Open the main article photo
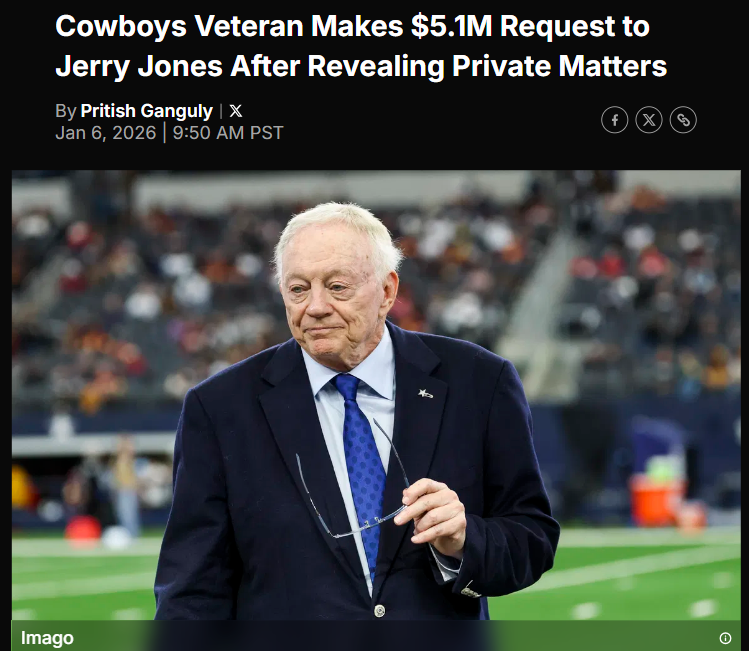This screenshot has width=749, height=651. pyautogui.click(x=376, y=395)
